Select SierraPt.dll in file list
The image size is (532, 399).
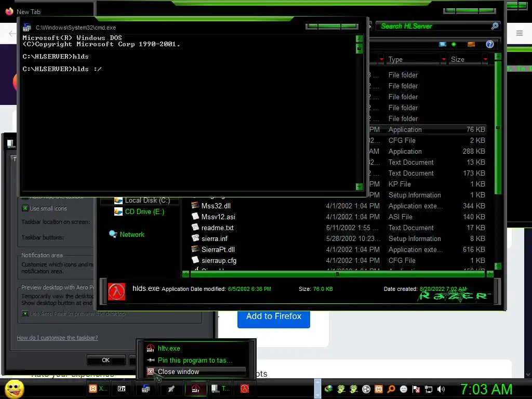click(x=338, y=249)
